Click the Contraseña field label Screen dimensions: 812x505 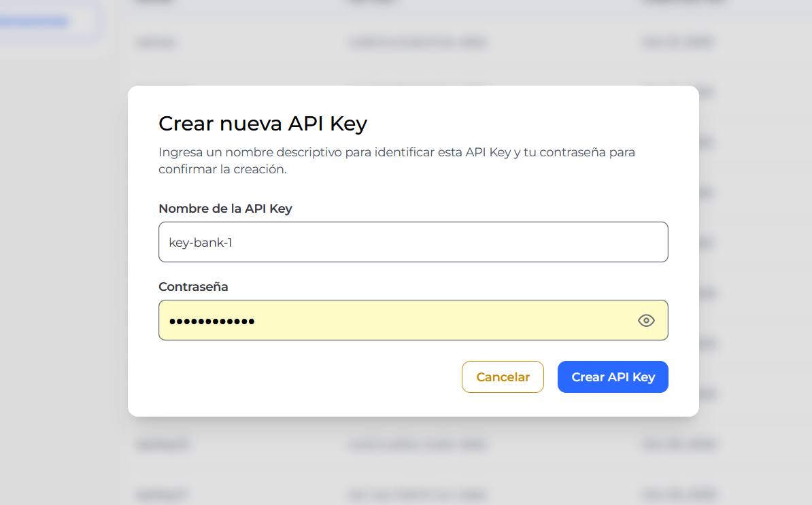click(193, 286)
